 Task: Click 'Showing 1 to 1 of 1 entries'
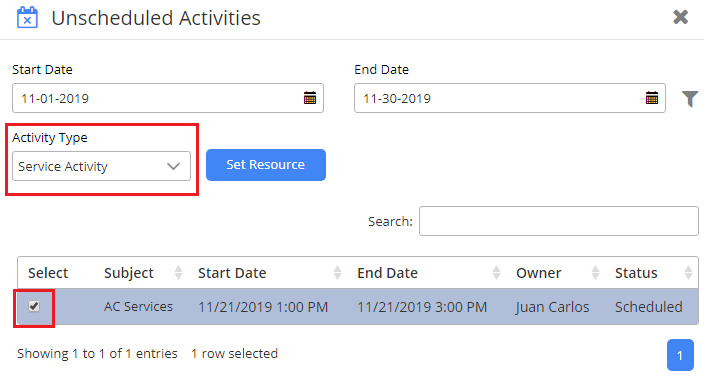(x=97, y=354)
